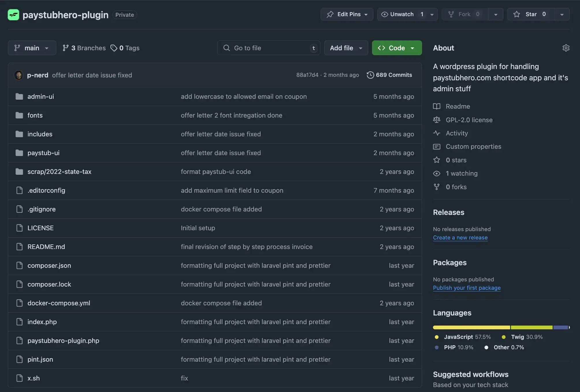Click the scrap/2022-state-tax folder icon

(19, 172)
